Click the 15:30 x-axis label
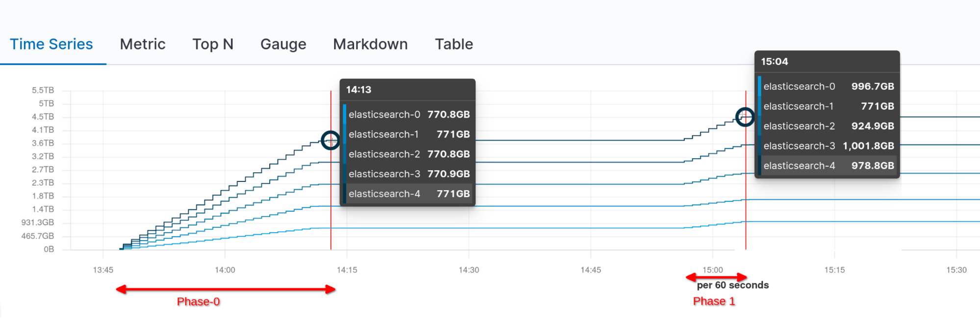The width and height of the screenshot is (980, 318). (956, 270)
